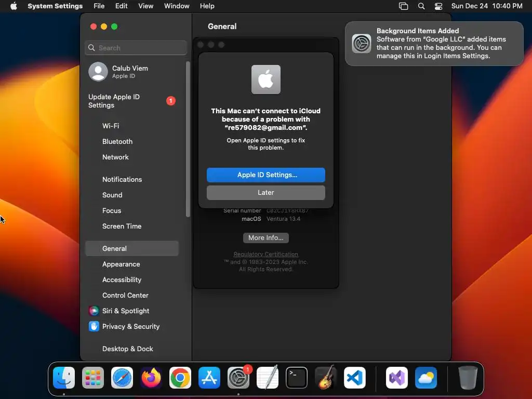Click the sidebar scrollbar
Viewport: 532px width, 399px height.
tap(188, 139)
